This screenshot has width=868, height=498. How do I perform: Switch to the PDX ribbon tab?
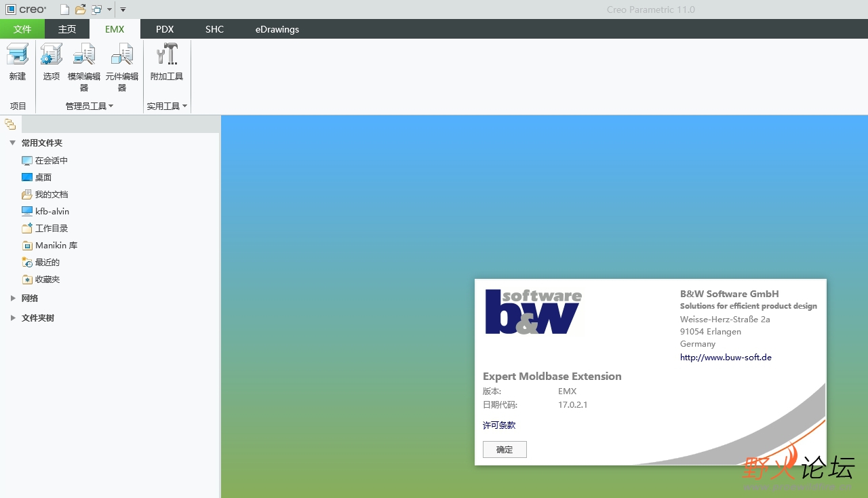[x=165, y=29]
